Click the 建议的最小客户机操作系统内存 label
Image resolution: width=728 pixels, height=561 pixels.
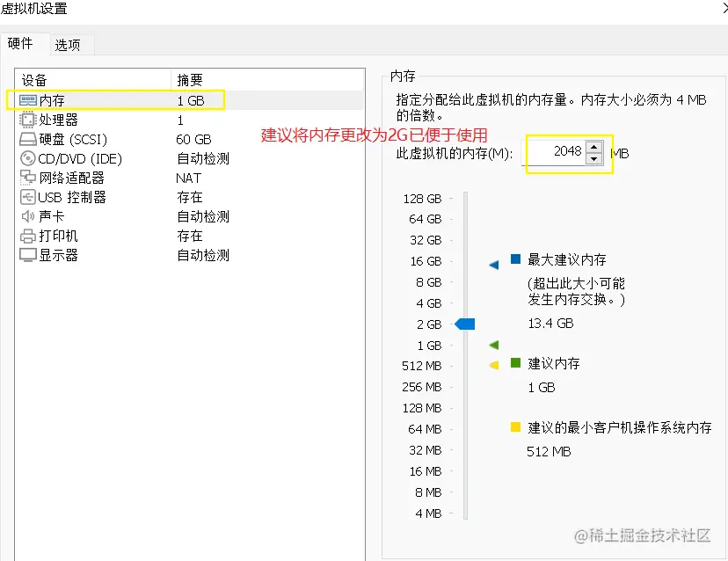click(619, 427)
